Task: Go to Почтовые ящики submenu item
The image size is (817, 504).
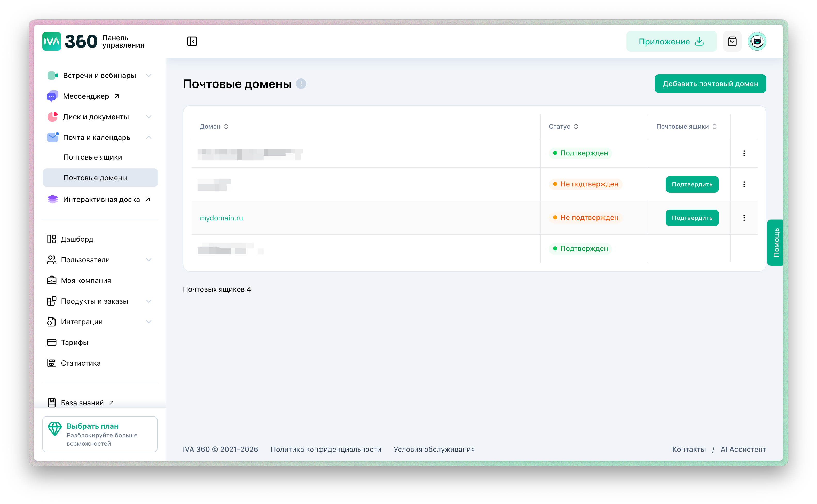Action: [93, 157]
